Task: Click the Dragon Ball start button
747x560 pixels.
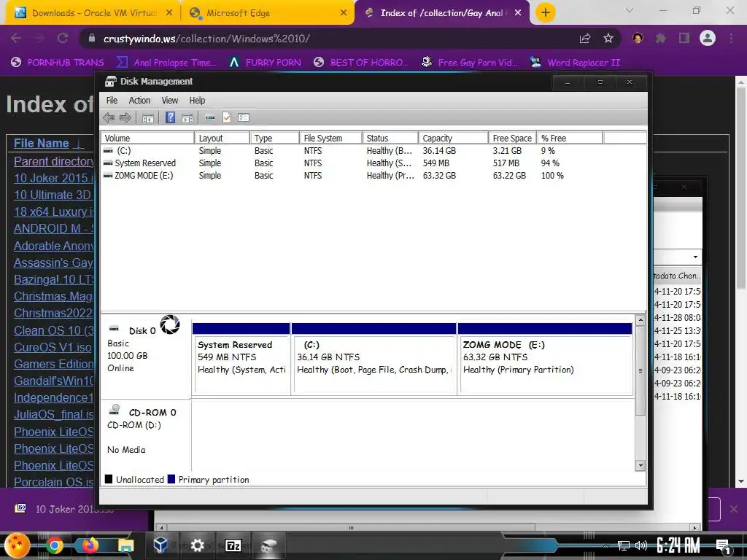Action: coord(18,545)
